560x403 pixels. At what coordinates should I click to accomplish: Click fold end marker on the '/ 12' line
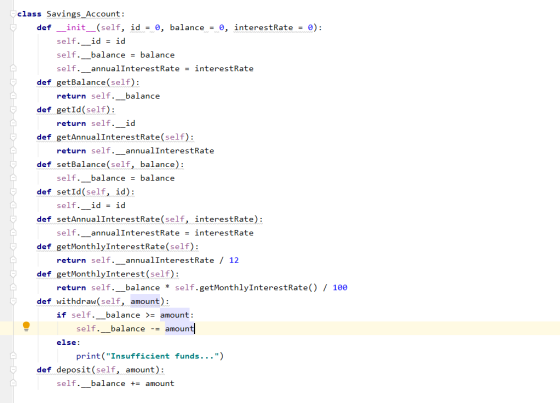13,260
